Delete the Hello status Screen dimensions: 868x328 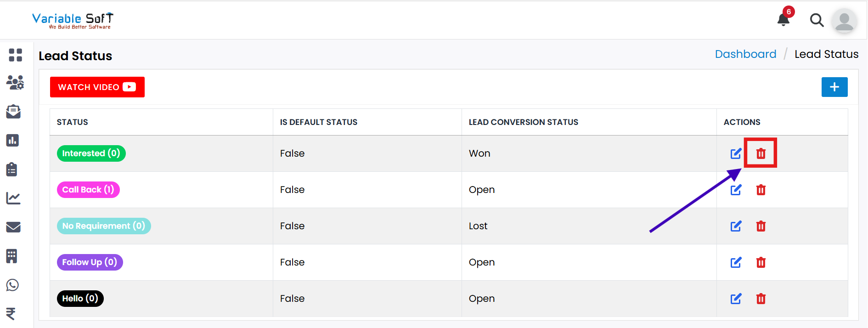point(761,299)
